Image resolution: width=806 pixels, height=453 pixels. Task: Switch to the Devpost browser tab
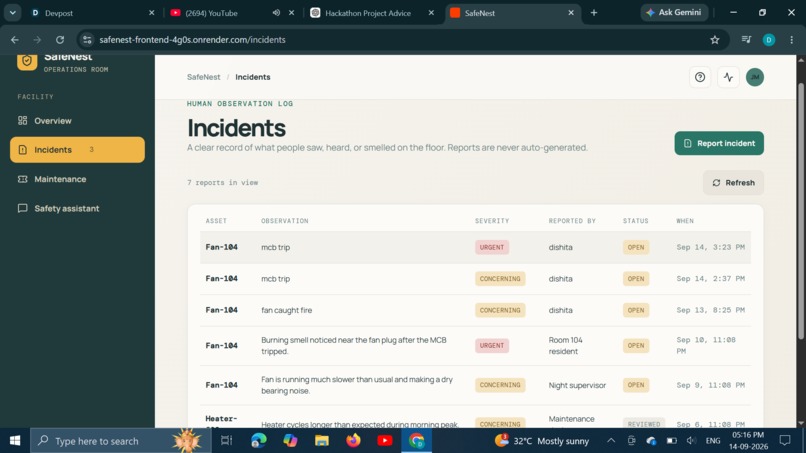93,13
